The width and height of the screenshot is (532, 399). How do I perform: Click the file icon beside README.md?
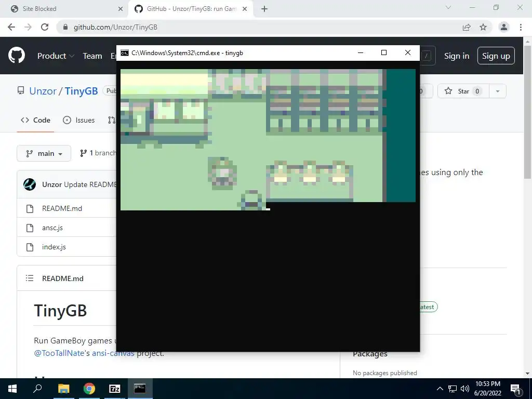pyautogui.click(x=30, y=208)
